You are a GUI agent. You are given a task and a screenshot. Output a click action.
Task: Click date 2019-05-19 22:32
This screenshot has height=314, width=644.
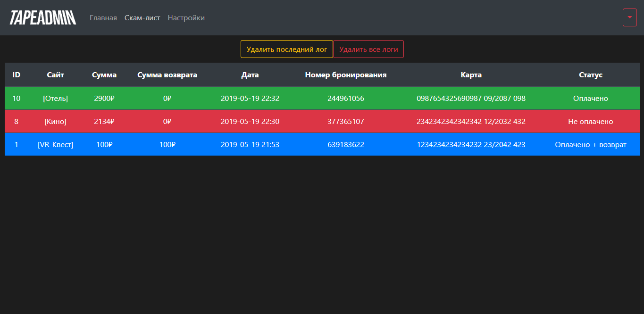(x=250, y=99)
